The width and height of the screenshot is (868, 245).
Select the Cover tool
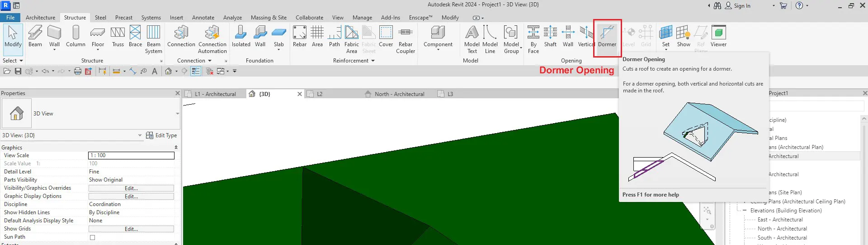pos(386,36)
